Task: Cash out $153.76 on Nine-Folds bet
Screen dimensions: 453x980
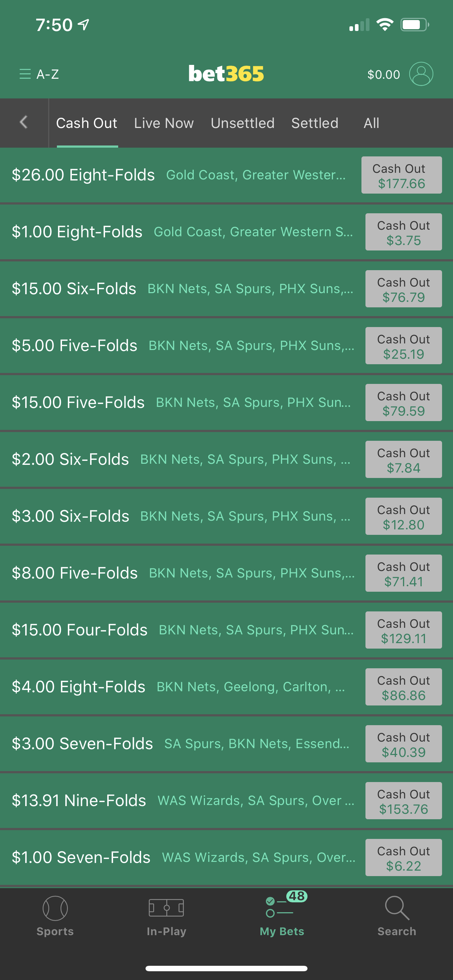Action: coord(403,801)
